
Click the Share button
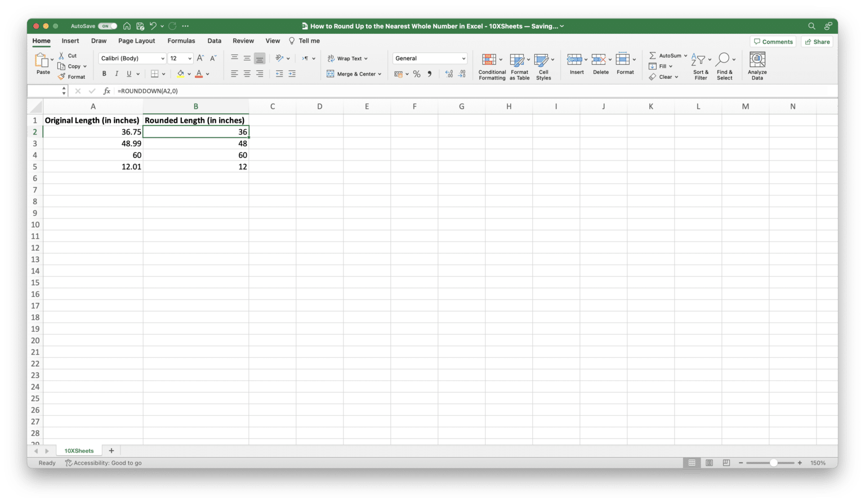point(817,41)
